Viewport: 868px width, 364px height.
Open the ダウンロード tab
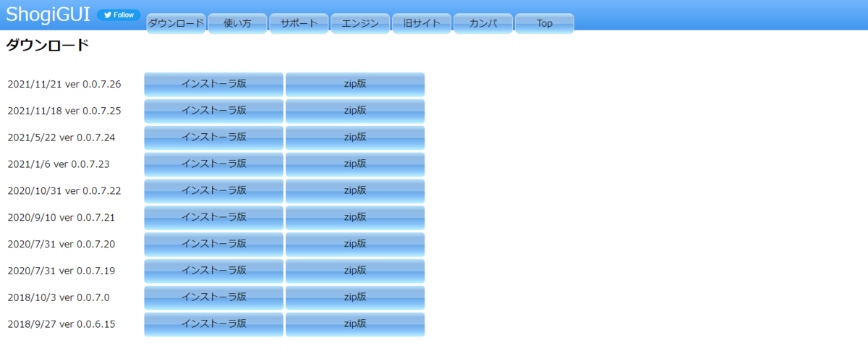pos(176,23)
